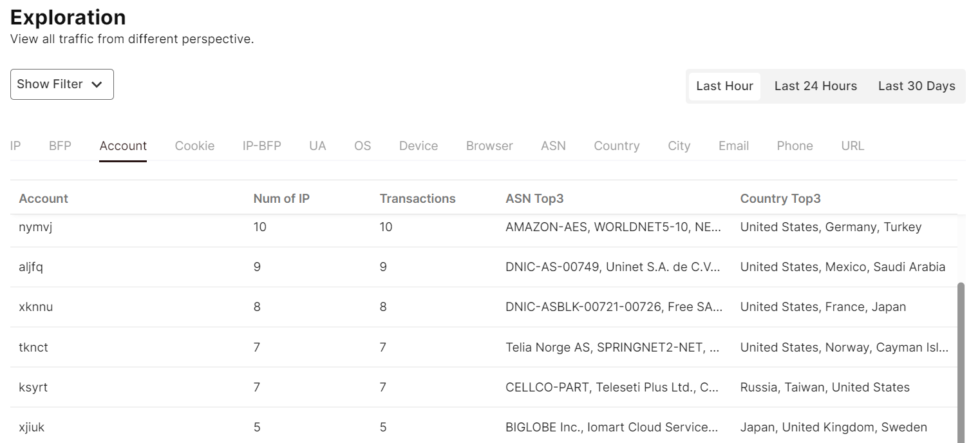Switch to Last 30 Days range
Image resolution: width=980 pixels, height=443 pixels.
pyautogui.click(x=916, y=86)
